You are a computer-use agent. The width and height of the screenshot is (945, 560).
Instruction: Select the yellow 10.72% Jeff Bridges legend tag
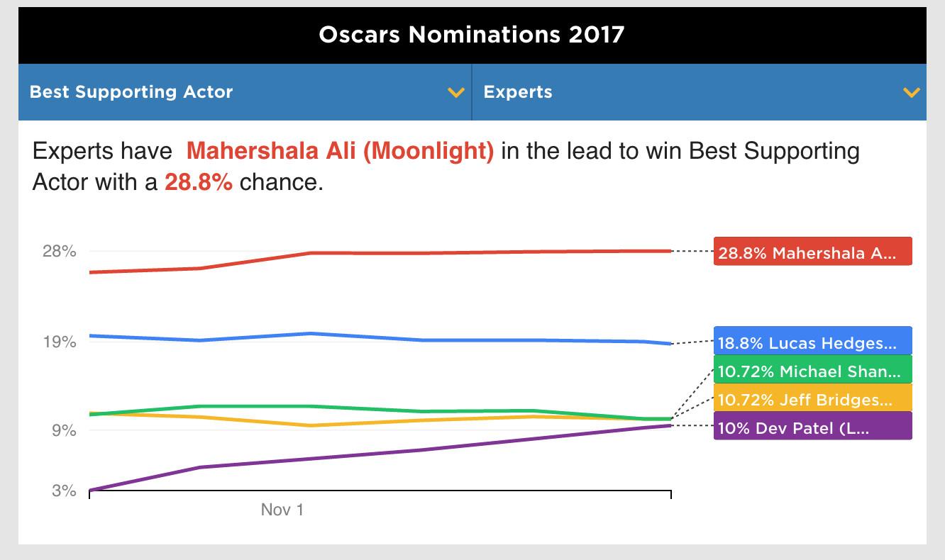(812, 399)
